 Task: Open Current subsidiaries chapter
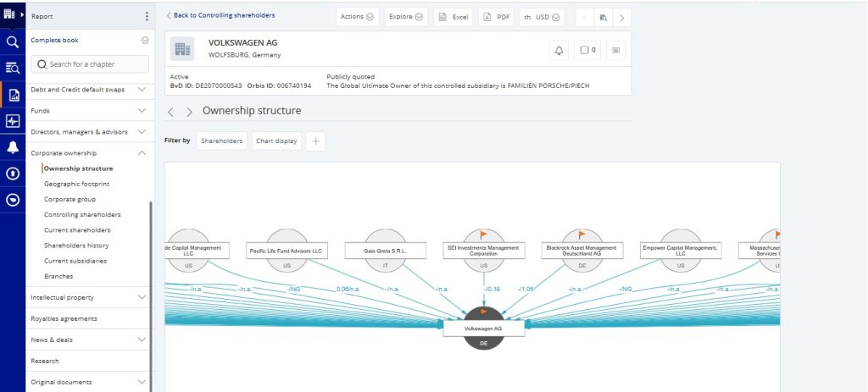(75, 261)
